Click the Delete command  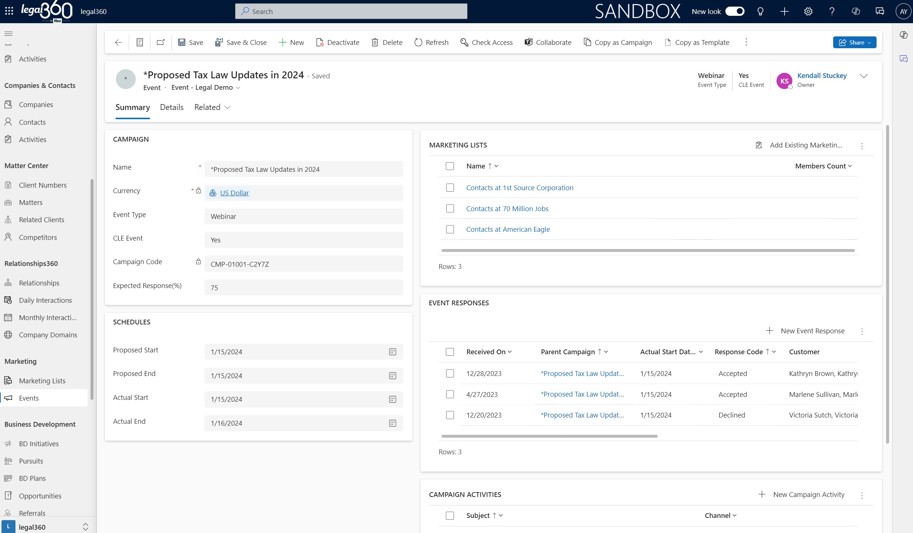pos(387,43)
